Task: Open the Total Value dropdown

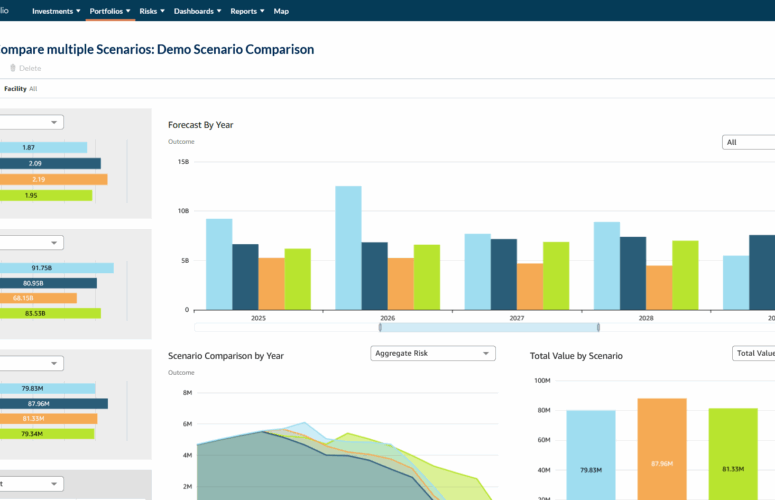Action: (755, 353)
